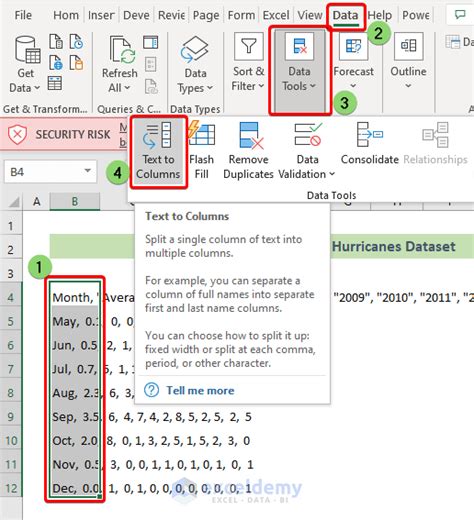Image resolution: width=474 pixels, height=520 pixels.
Task: Click the Consolidate tool
Action: tap(370, 144)
